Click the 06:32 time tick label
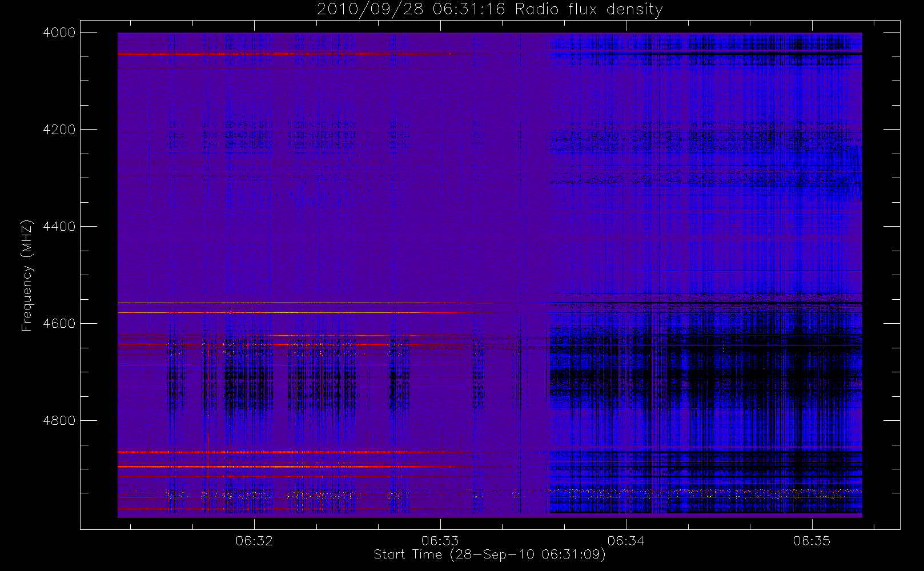This screenshot has height=571, width=924. 254,541
